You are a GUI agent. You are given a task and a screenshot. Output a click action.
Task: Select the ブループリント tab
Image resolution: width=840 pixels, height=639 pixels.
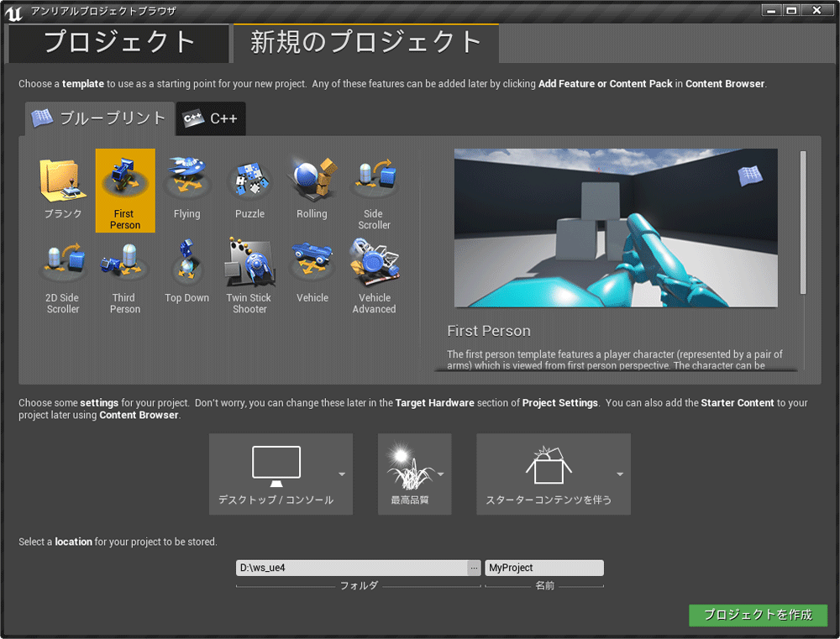pyautogui.click(x=100, y=118)
